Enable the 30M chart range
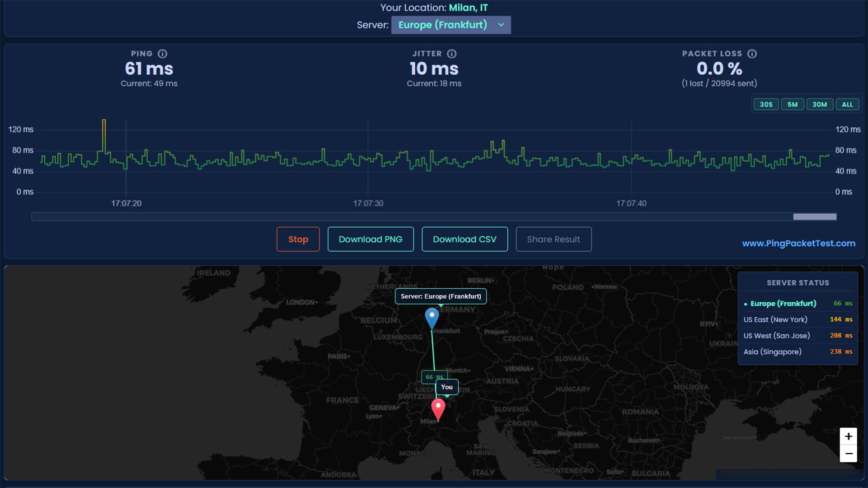 [x=820, y=104]
